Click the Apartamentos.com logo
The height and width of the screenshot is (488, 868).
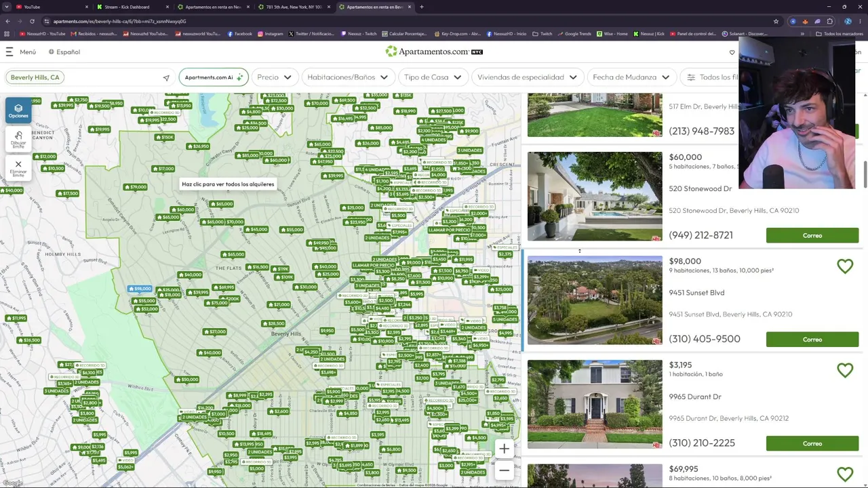[434, 52]
